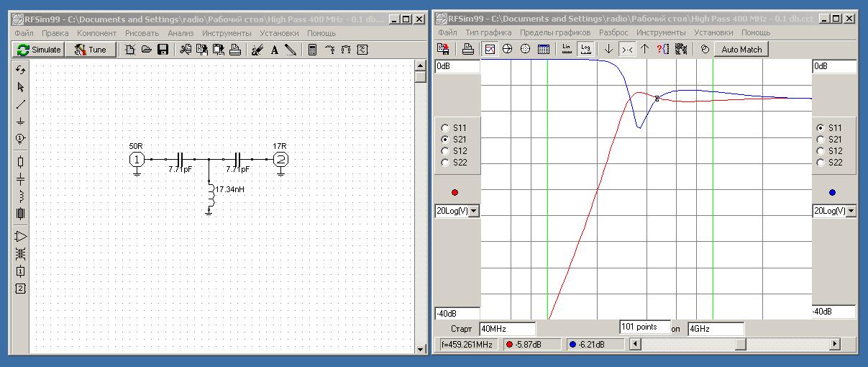Screen dimensions: 868x367
Task: Place a capacitor from the palette
Action: pyautogui.click(x=20, y=178)
